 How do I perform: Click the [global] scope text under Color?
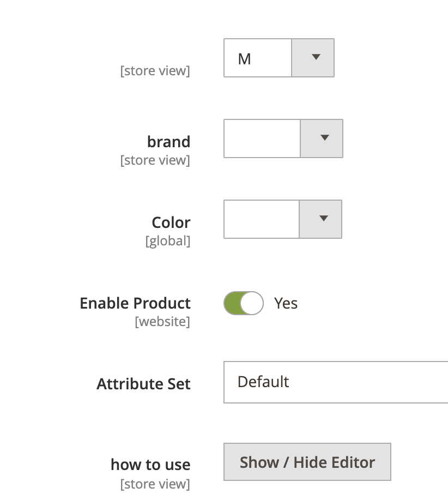click(x=168, y=241)
